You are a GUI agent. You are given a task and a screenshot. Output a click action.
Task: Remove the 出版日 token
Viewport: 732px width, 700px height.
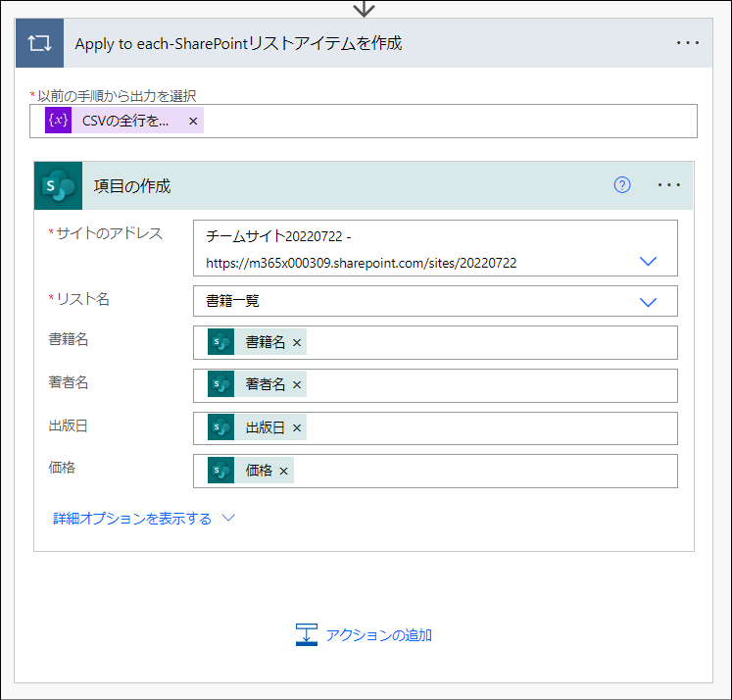[x=297, y=427]
